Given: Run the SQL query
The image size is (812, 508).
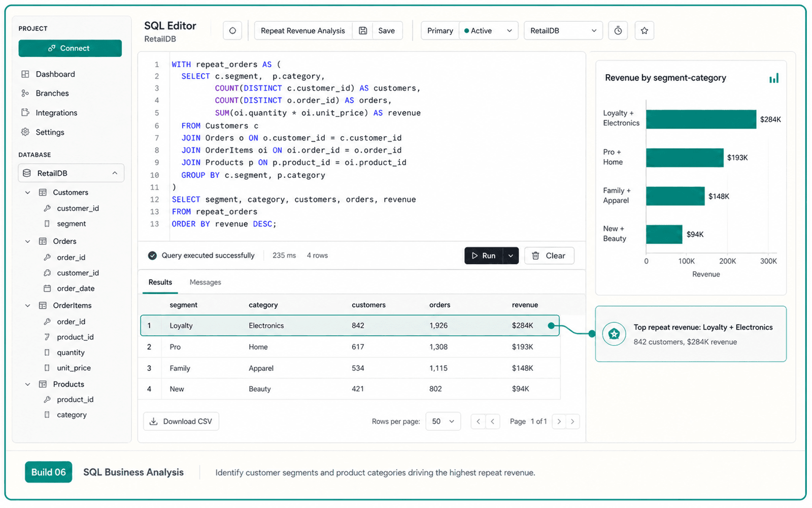Looking at the screenshot, I should [x=484, y=256].
